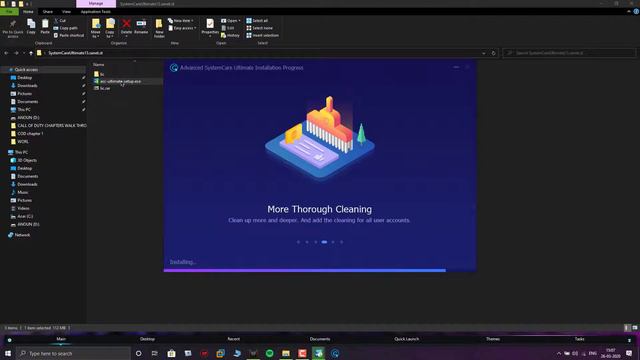
Task: Open the Microsoft Store taskbar icon
Action: click(171, 353)
